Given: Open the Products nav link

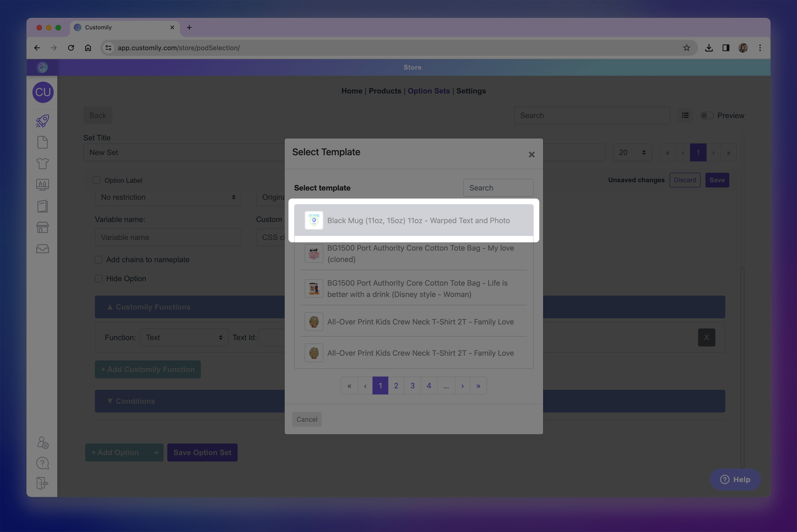Looking at the screenshot, I should point(385,91).
